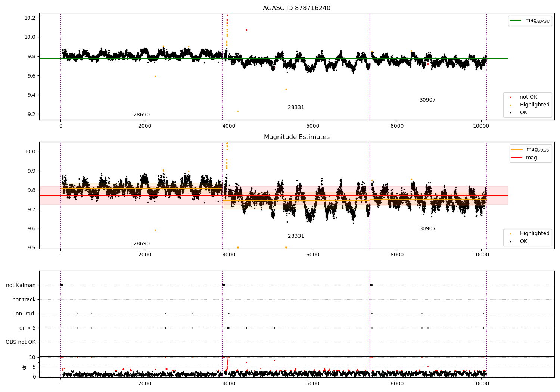Click the 9.5 y-axis tick in middle plot
Image resolution: width=560 pixels, height=392 pixels.
(32, 248)
